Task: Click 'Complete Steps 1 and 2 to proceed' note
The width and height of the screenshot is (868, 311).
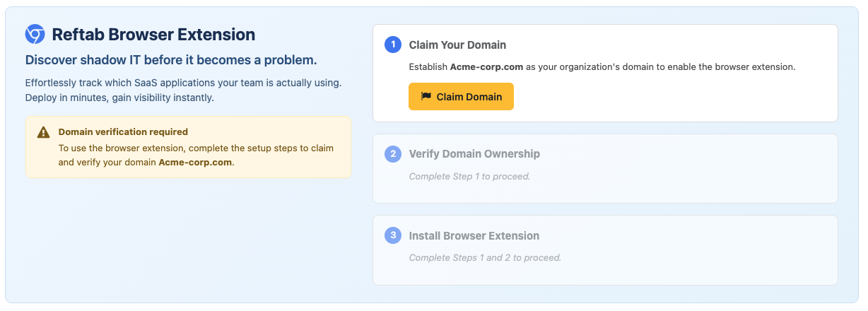Action: (x=485, y=258)
